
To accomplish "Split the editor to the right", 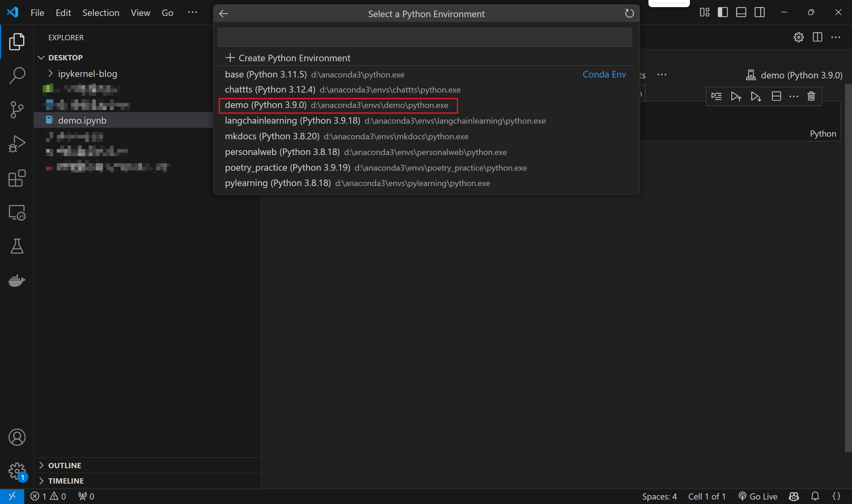I will point(817,37).
